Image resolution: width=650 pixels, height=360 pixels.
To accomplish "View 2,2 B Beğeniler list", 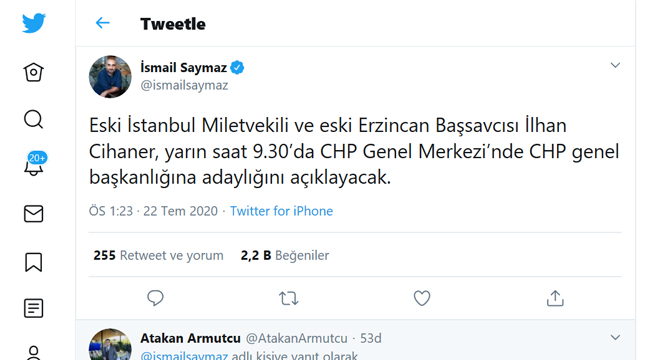I will tap(285, 255).
